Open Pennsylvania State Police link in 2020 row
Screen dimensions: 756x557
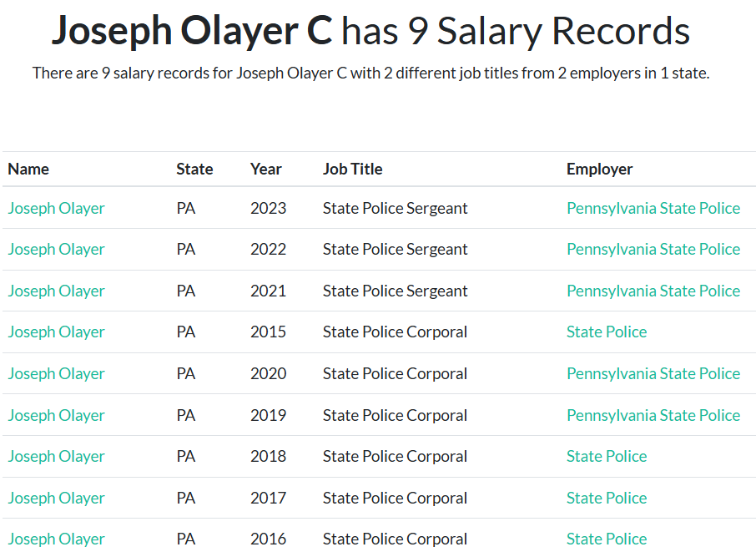(x=653, y=373)
